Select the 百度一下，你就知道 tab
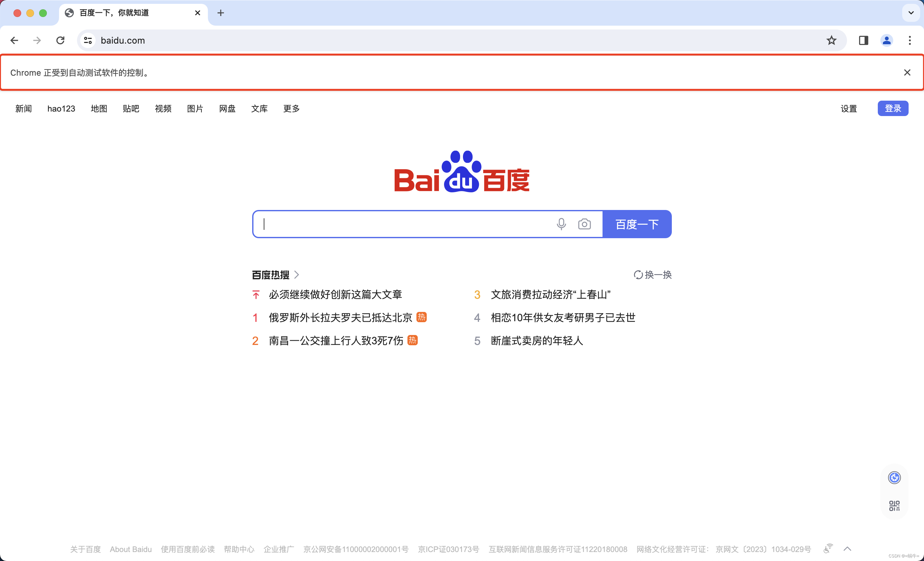Viewport: 924px width, 561px height. (x=133, y=13)
